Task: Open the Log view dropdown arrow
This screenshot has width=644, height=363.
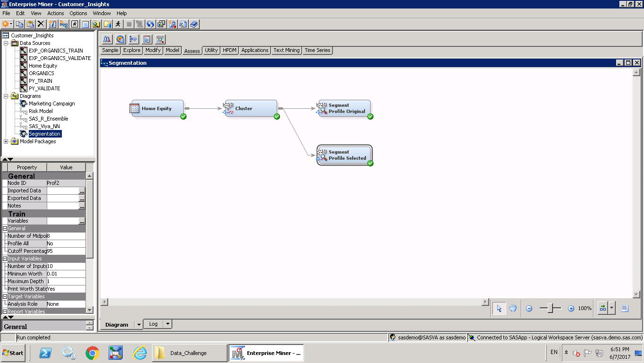Action: pyautogui.click(x=167, y=324)
